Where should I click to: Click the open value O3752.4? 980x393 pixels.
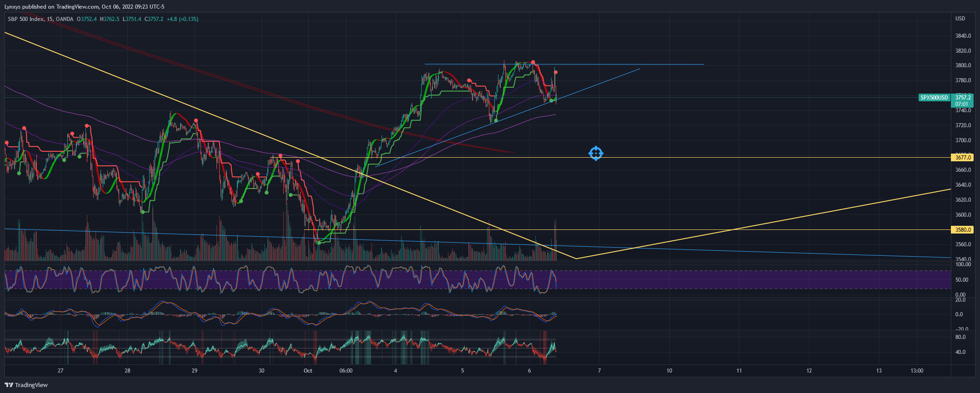pyautogui.click(x=86, y=19)
